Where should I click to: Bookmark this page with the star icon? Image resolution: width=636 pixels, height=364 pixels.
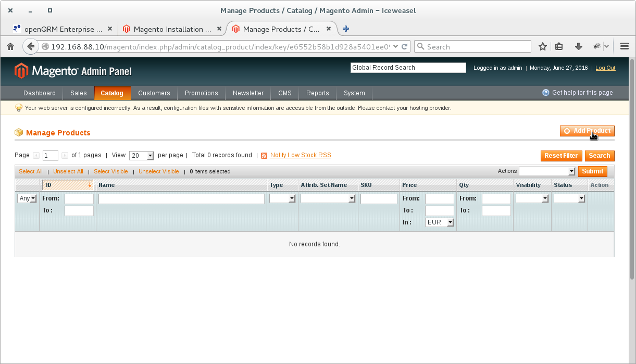click(x=543, y=46)
